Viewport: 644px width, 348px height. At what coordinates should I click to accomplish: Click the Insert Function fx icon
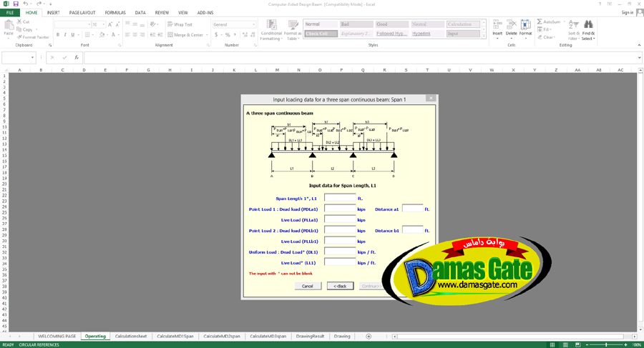tap(77, 58)
